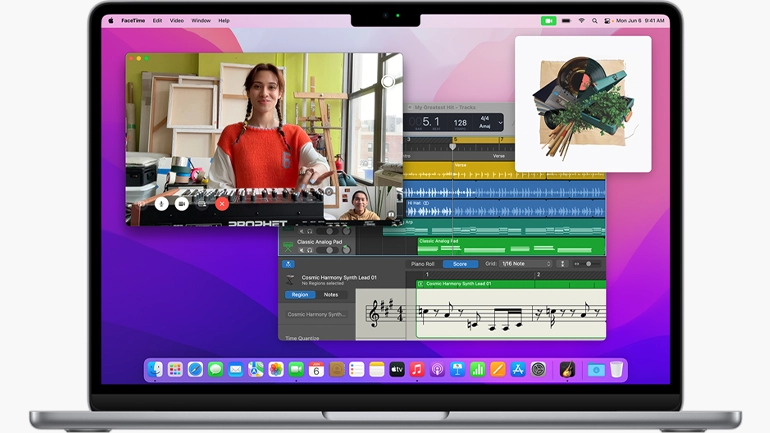Image resolution: width=770 pixels, height=433 pixels.
Task: Open Keynote from the Dock
Action: point(457,369)
